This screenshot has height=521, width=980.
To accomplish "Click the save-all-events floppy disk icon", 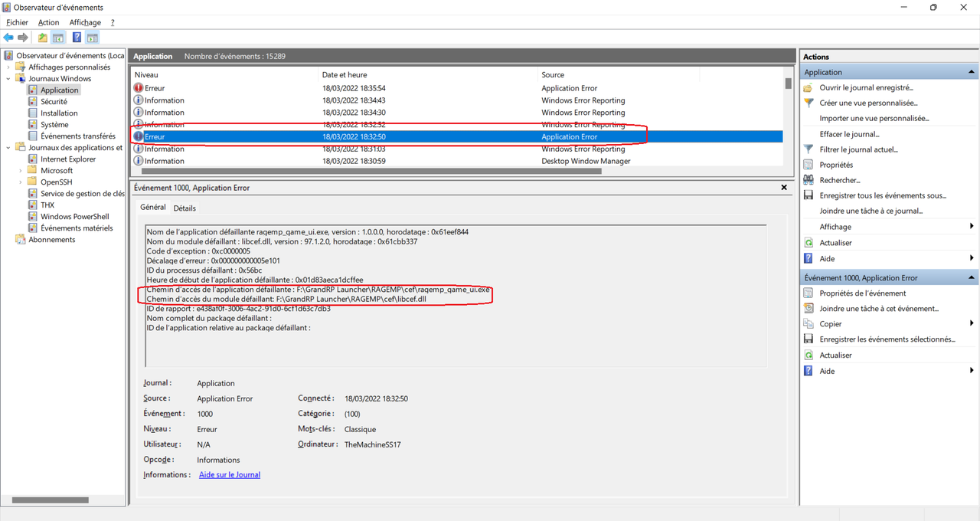I will pos(808,195).
